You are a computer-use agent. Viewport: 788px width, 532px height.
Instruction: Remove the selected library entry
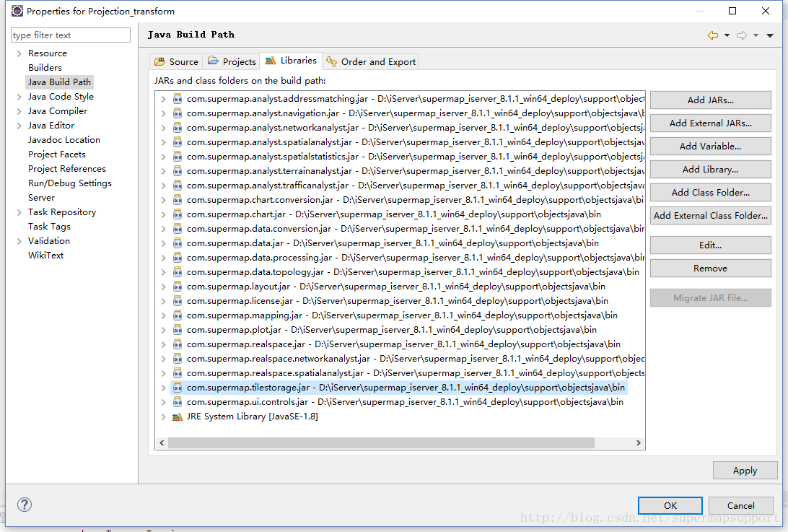[711, 269]
